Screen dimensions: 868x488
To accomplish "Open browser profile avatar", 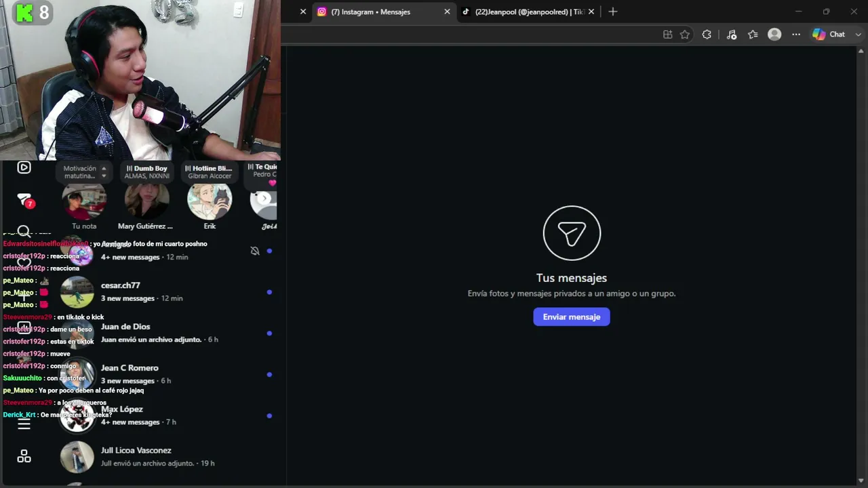I will [774, 35].
